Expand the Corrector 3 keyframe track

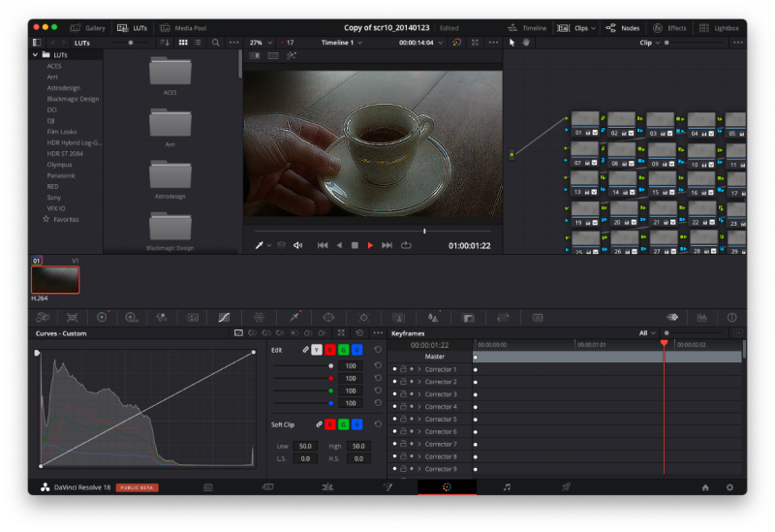pos(419,394)
